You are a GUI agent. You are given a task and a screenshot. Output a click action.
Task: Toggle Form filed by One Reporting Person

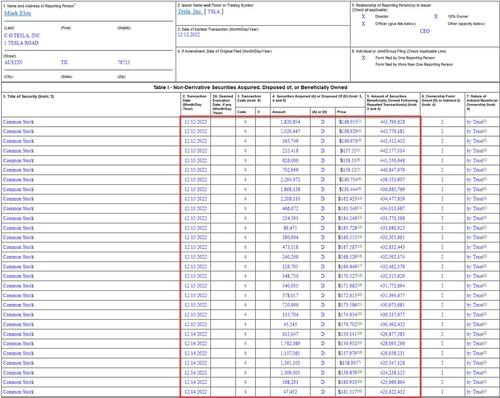363,58
